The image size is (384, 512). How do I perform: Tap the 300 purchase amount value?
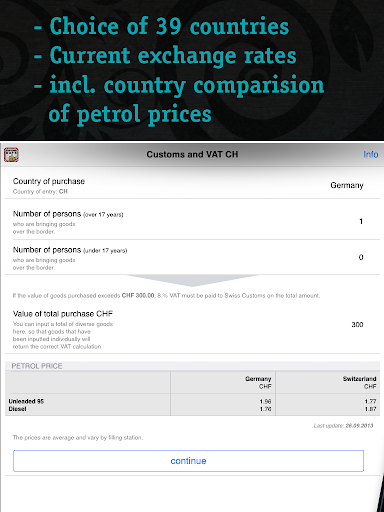(357, 325)
